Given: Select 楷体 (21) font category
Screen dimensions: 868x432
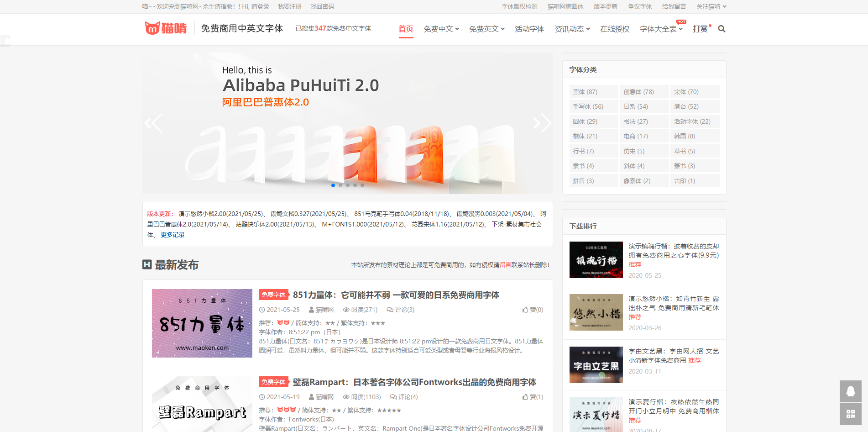Looking at the screenshot, I should tap(594, 136).
